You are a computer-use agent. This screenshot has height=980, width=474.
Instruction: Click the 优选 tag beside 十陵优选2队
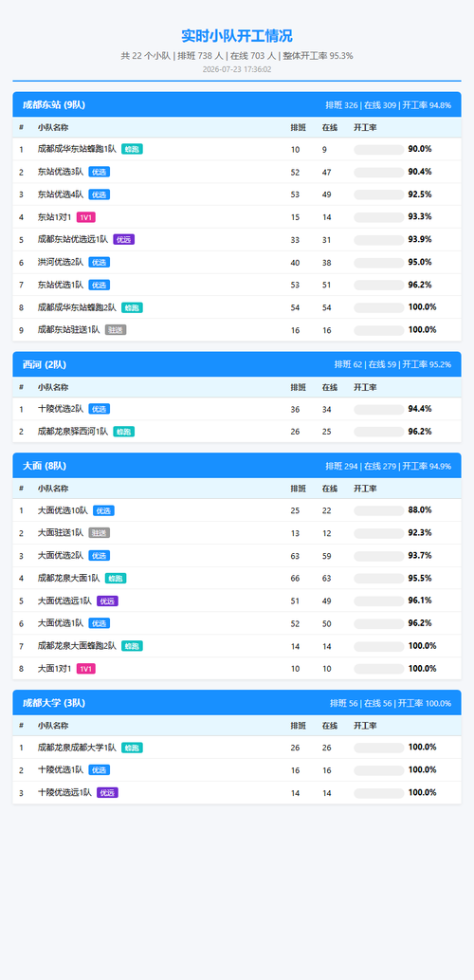tap(100, 410)
